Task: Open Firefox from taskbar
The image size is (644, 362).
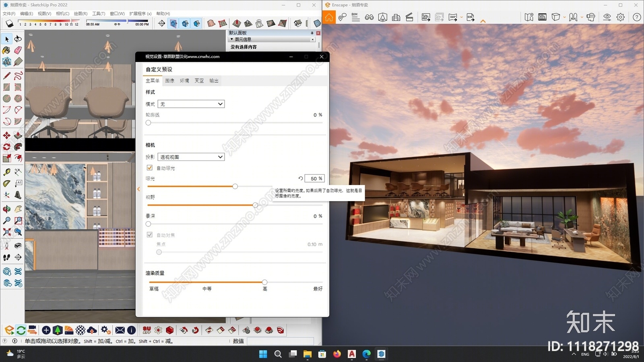Action: [x=337, y=354]
